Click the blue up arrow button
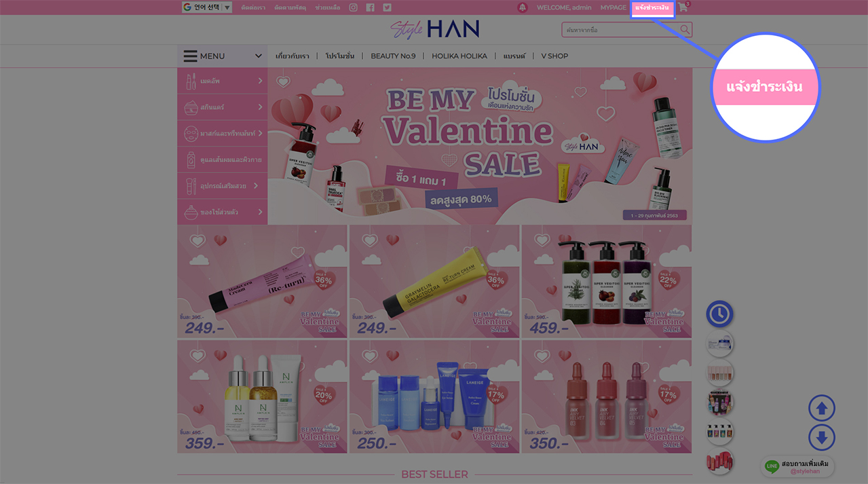The height and width of the screenshot is (484, 868). point(822,409)
